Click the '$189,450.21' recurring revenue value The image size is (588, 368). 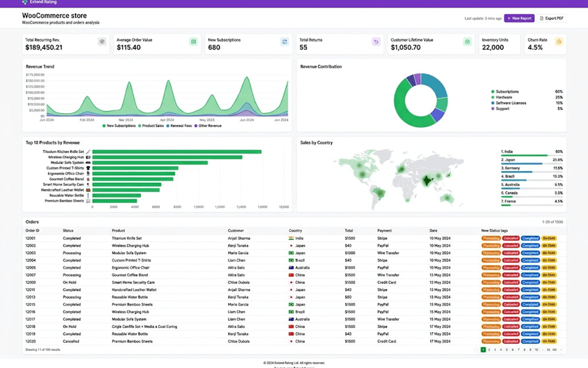[x=44, y=47]
